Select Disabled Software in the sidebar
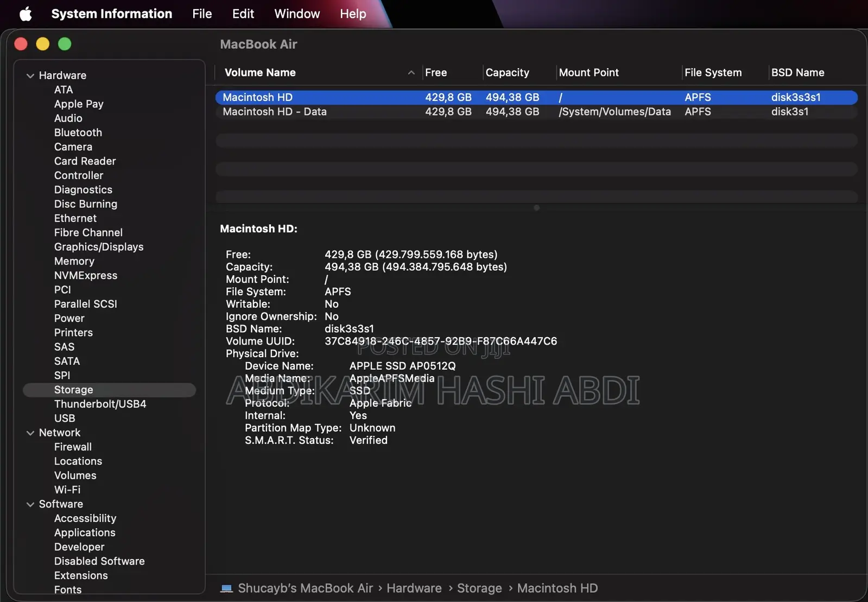The image size is (868, 602). point(99,561)
